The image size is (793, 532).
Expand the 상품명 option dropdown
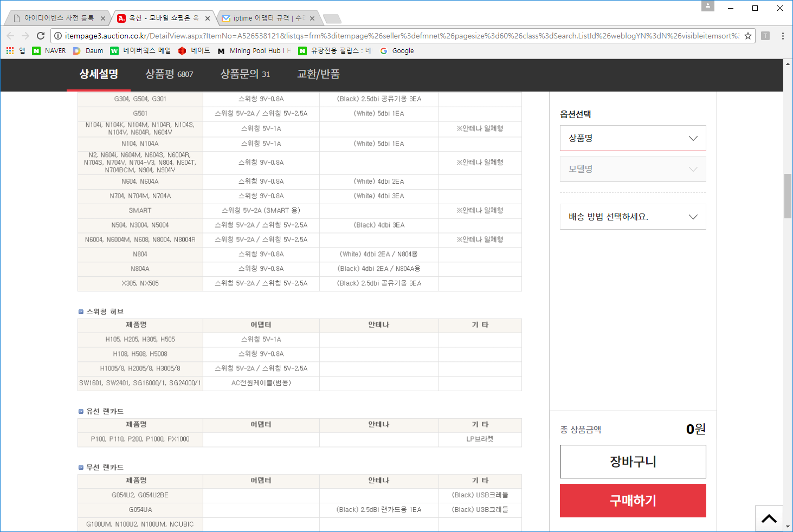[633, 138]
